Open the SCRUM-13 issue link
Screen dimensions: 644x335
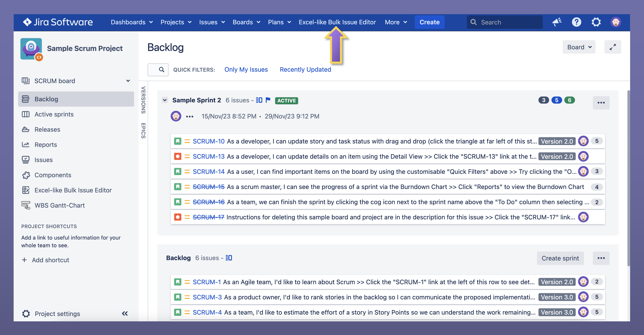point(208,156)
